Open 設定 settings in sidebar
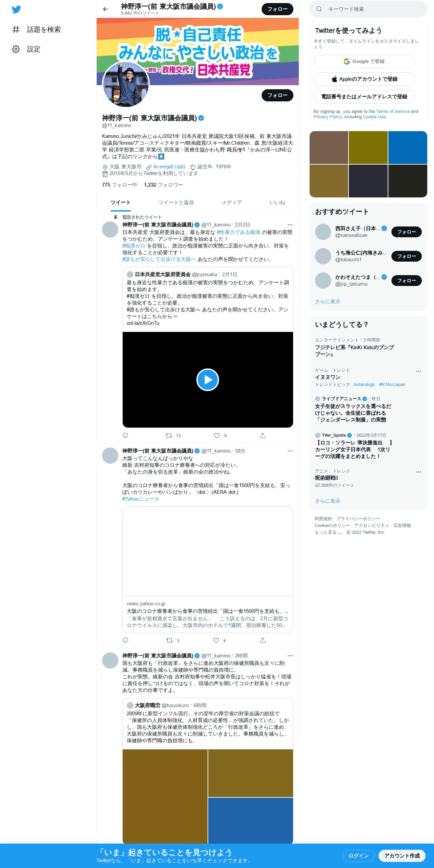The width and height of the screenshot is (434, 868). click(x=26, y=49)
